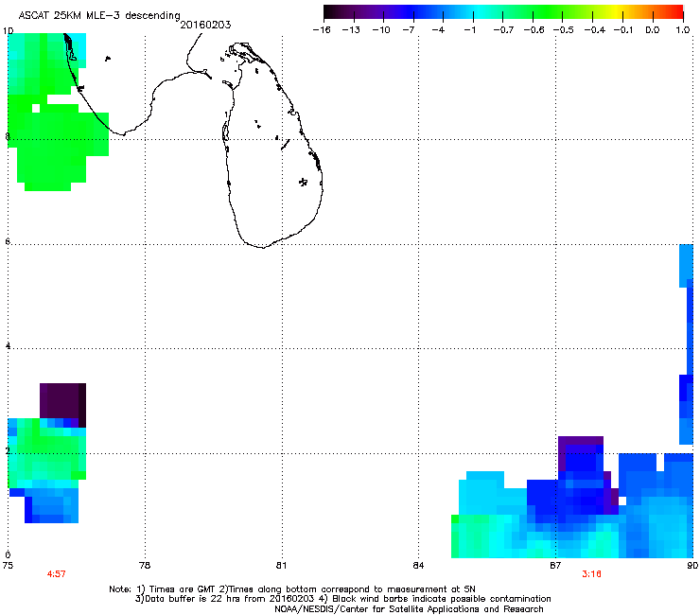Click the colorbar label '1.0'

(x=683, y=30)
